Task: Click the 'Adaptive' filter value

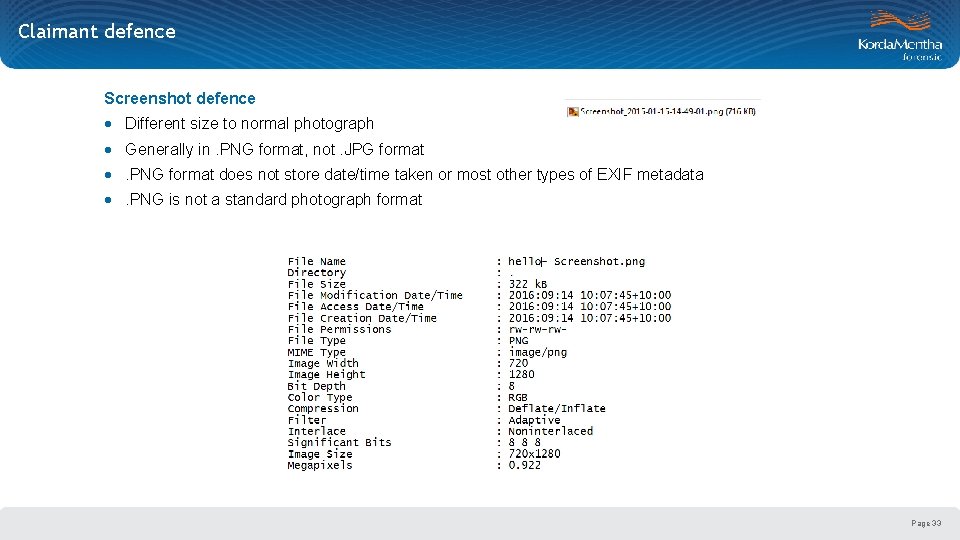Action: click(534, 420)
